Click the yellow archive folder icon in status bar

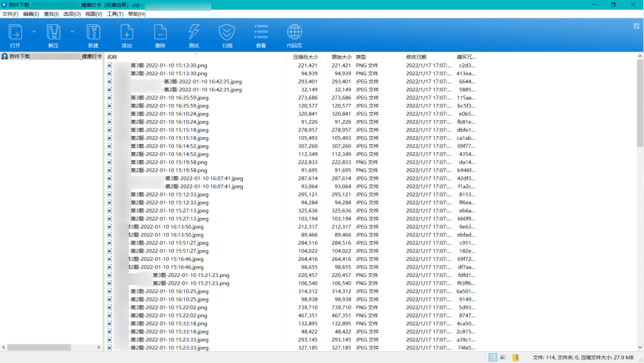coord(516,357)
